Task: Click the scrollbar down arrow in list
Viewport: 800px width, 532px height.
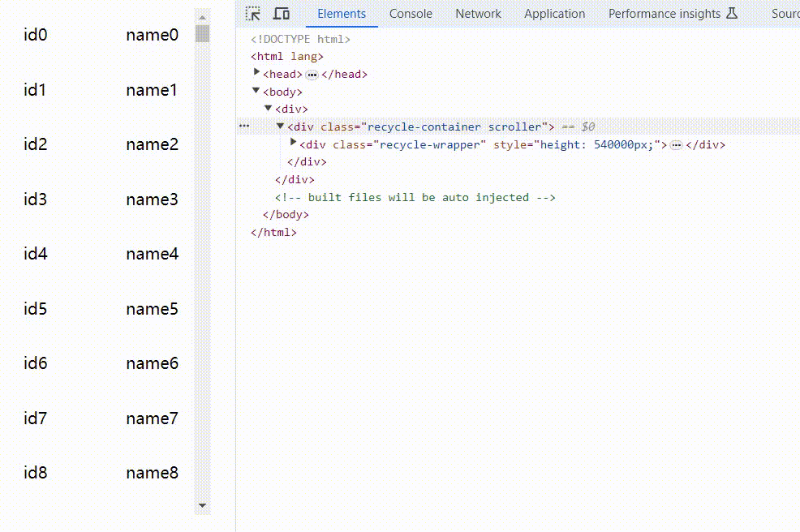Action: click(x=203, y=505)
